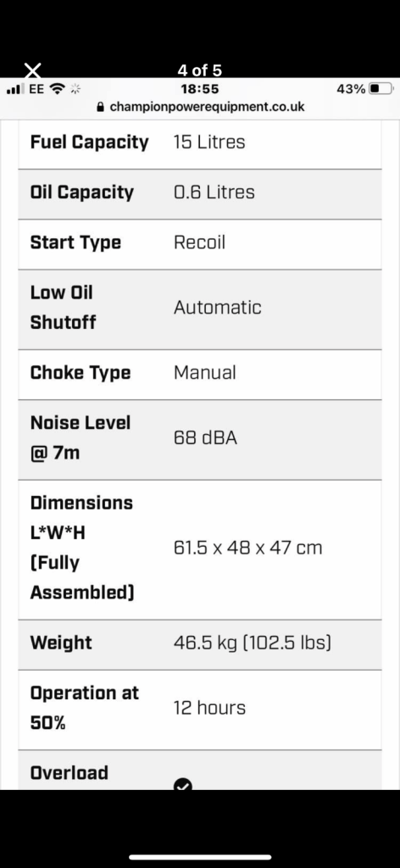Select the Fuel Capacity row label
The image size is (400, 868).
click(x=89, y=142)
